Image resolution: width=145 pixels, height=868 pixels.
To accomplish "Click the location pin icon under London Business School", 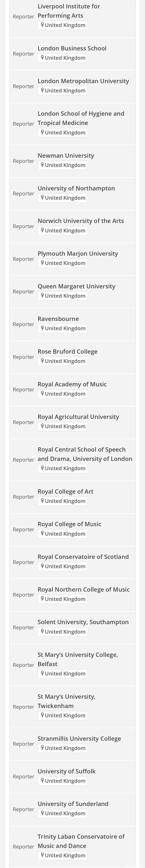I will [42, 58].
